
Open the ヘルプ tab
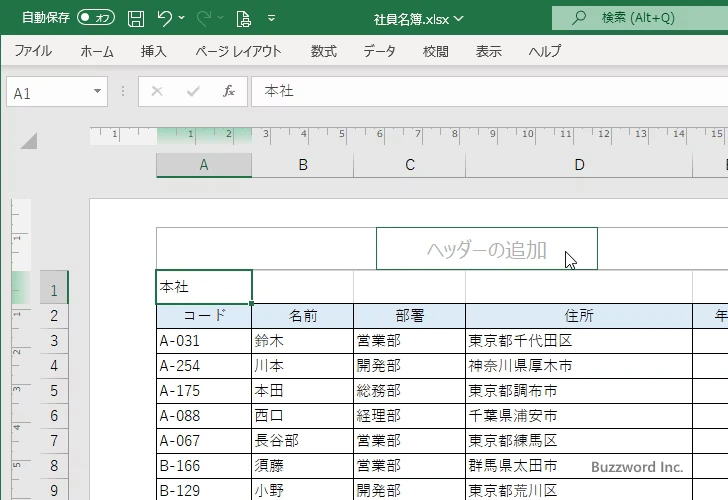pyautogui.click(x=545, y=51)
